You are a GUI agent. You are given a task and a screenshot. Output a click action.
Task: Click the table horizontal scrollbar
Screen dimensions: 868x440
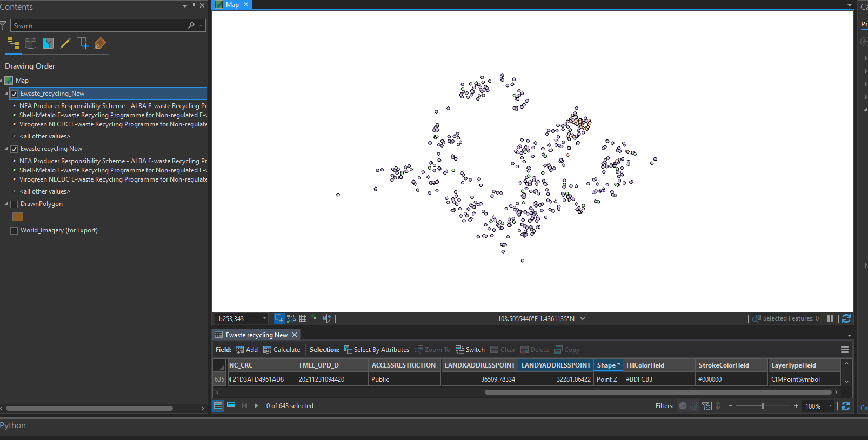658,392
